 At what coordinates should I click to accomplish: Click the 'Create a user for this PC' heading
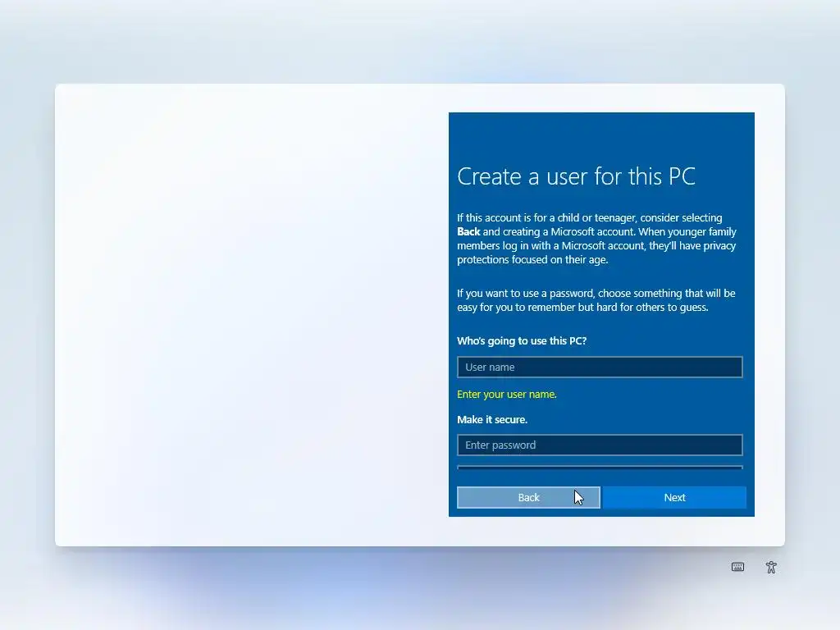coord(576,176)
